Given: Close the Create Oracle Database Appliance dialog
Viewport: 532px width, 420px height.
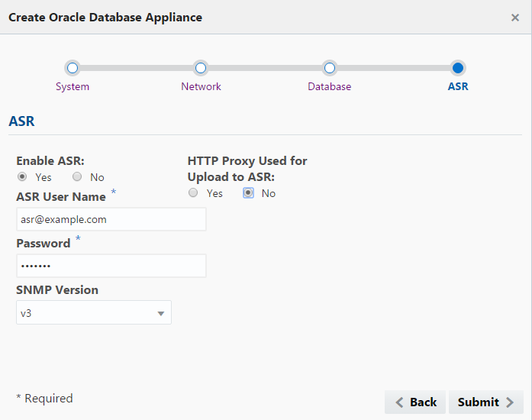Looking at the screenshot, I should tap(515, 18).
